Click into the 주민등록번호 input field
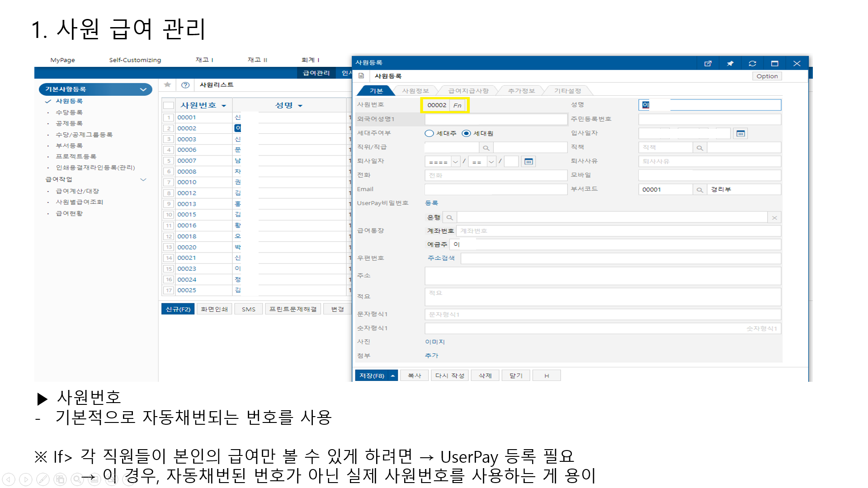 pyautogui.click(x=709, y=119)
